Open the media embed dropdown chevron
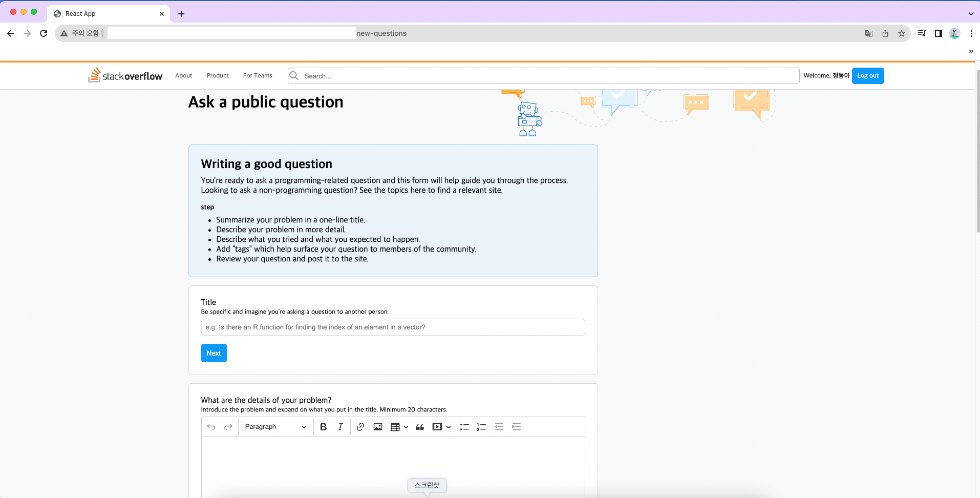This screenshot has width=980, height=498. point(449,426)
